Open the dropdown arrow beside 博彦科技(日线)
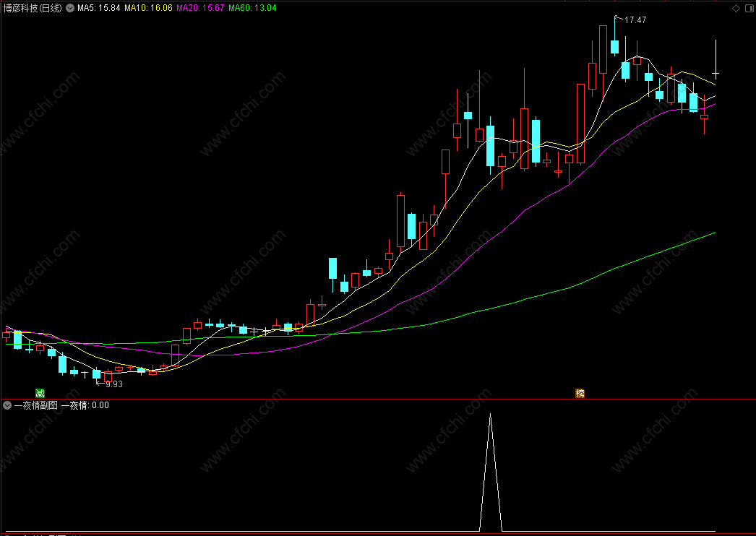 [70, 8]
